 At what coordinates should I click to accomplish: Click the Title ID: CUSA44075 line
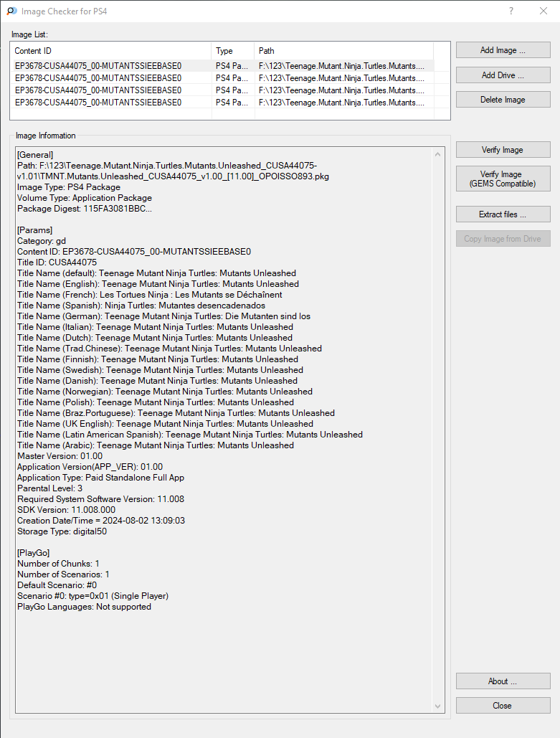[x=57, y=262]
